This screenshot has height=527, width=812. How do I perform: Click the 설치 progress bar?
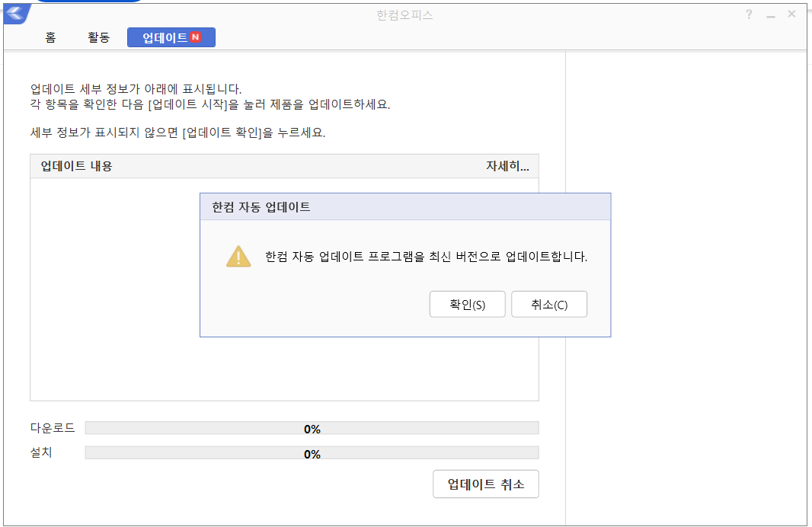[312, 453]
